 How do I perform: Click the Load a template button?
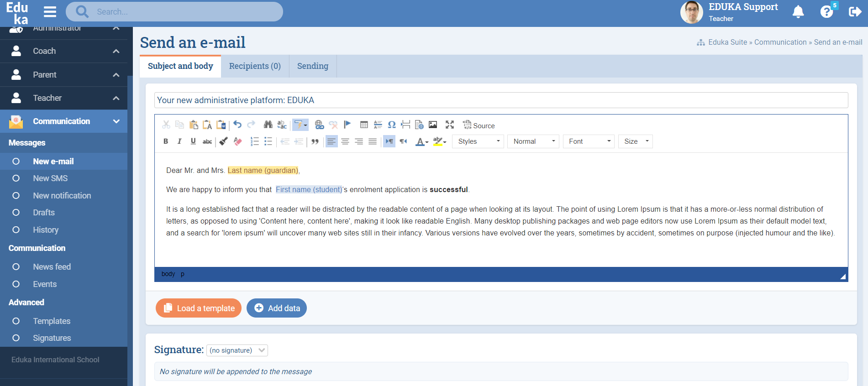[199, 308]
